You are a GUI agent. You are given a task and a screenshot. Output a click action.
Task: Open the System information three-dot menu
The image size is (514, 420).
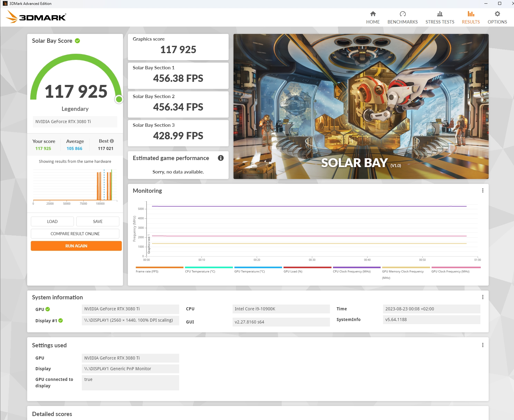coord(483,297)
